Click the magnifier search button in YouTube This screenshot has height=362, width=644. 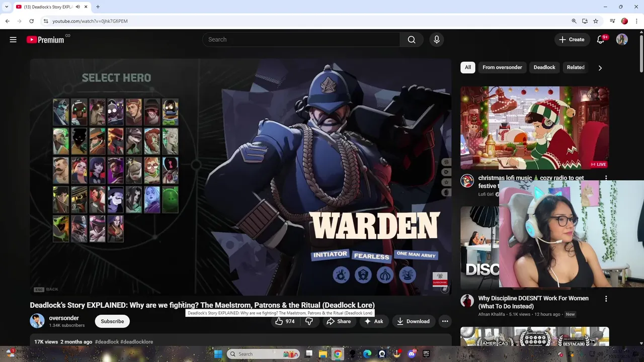(x=412, y=40)
